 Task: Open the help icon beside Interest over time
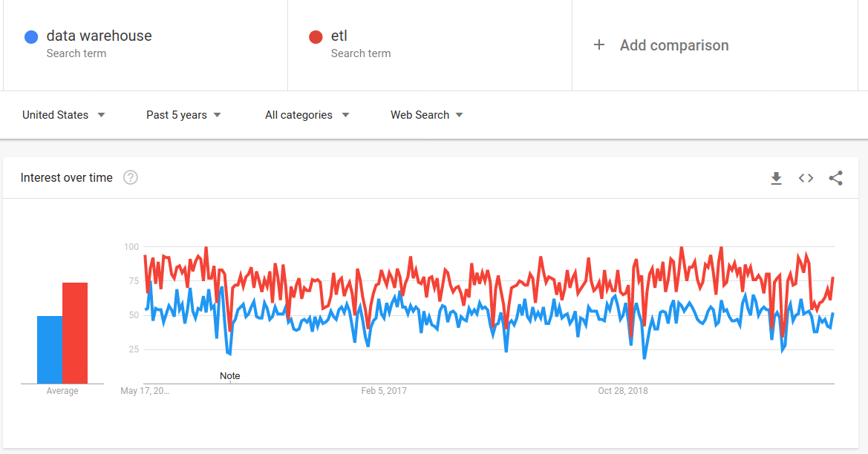[x=131, y=177]
